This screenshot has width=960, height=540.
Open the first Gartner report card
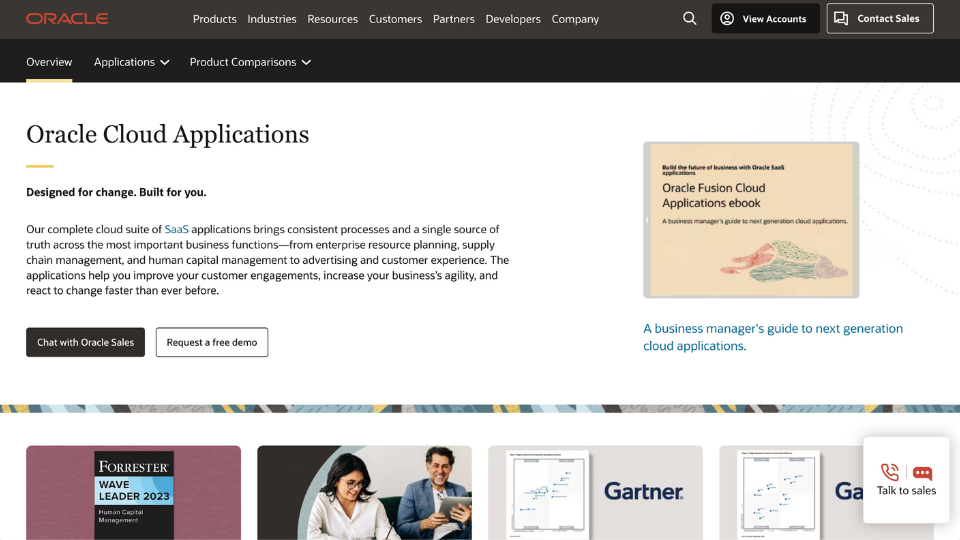point(595,493)
